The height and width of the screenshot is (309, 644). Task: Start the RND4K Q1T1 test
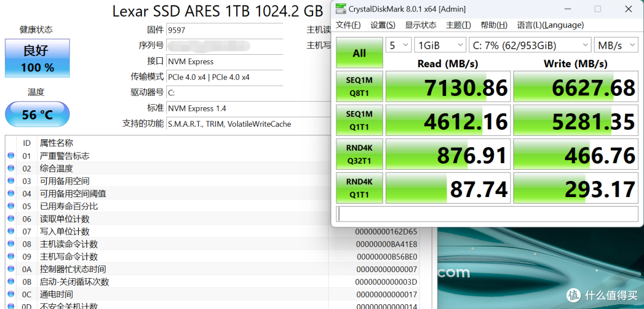(x=360, y=188)
